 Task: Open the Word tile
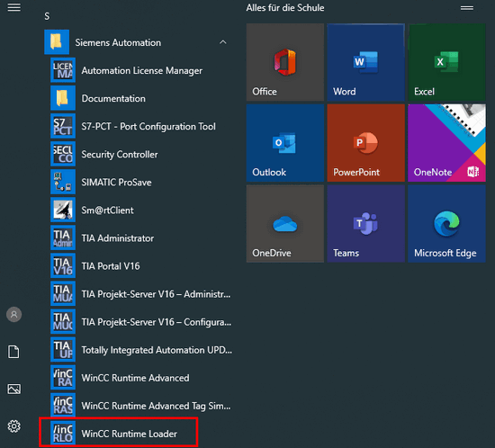coord(366,62)
